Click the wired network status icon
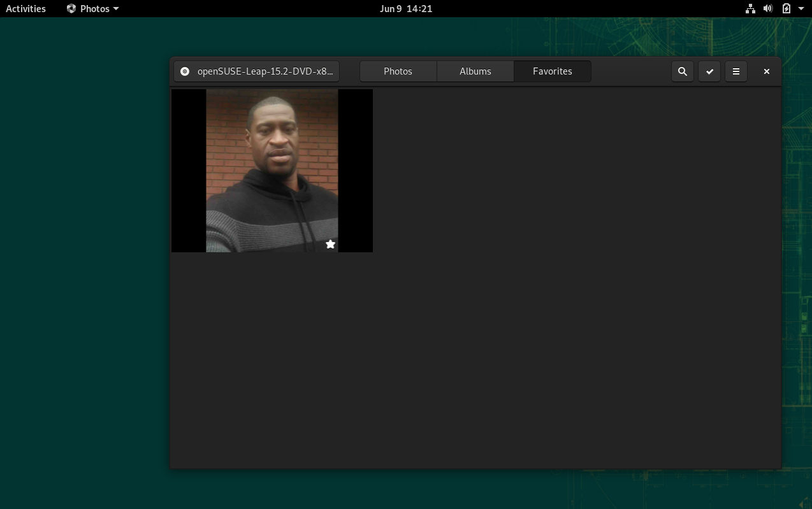 click(x=750, y=9)
